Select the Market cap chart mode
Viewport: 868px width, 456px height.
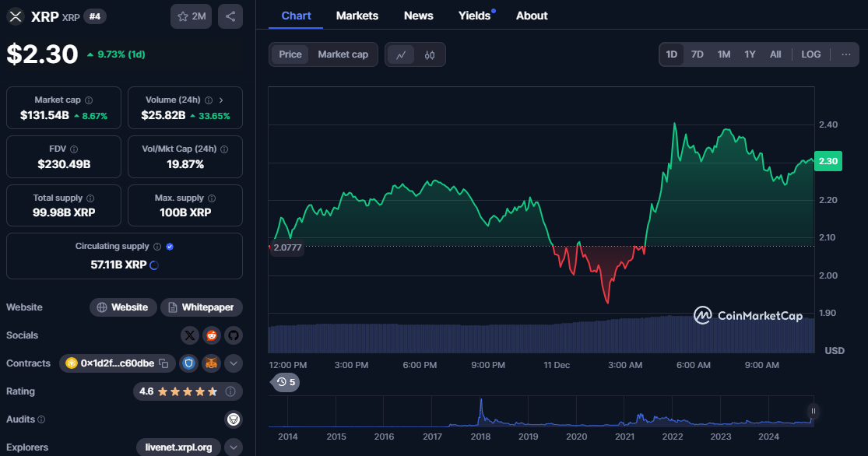click(x=343, y=54)
